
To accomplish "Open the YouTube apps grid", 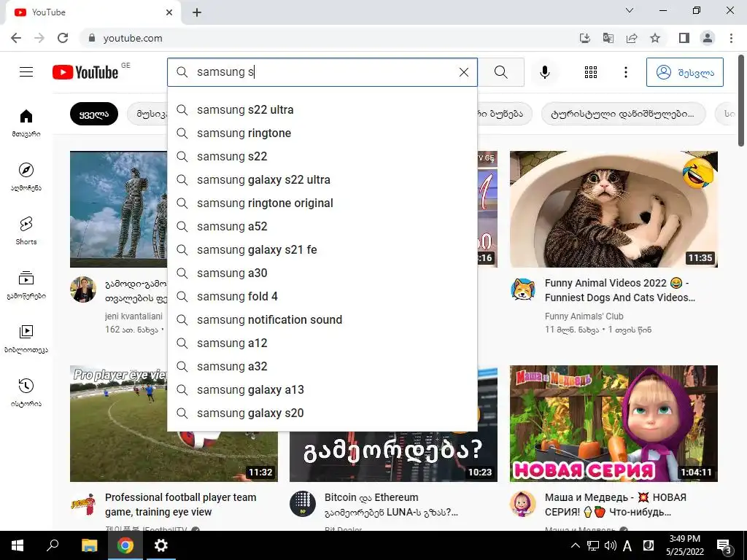I will pyautogui.click(x=591, y=72).
